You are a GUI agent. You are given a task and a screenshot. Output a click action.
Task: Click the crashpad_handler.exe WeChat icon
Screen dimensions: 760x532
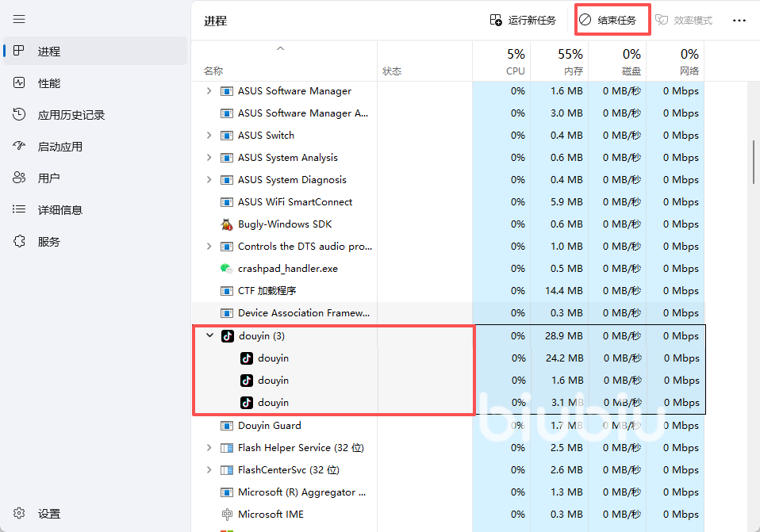(227, 269)
